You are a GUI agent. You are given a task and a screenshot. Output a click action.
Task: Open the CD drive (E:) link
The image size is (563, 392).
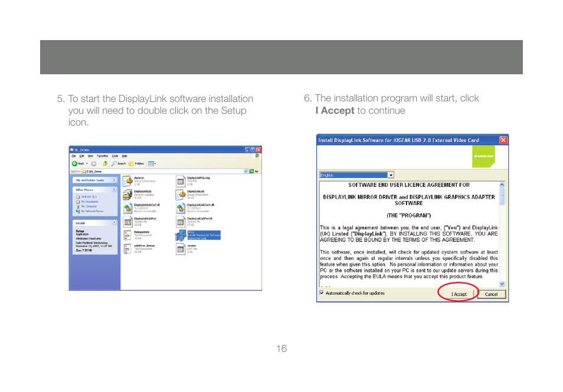(86, 197)
